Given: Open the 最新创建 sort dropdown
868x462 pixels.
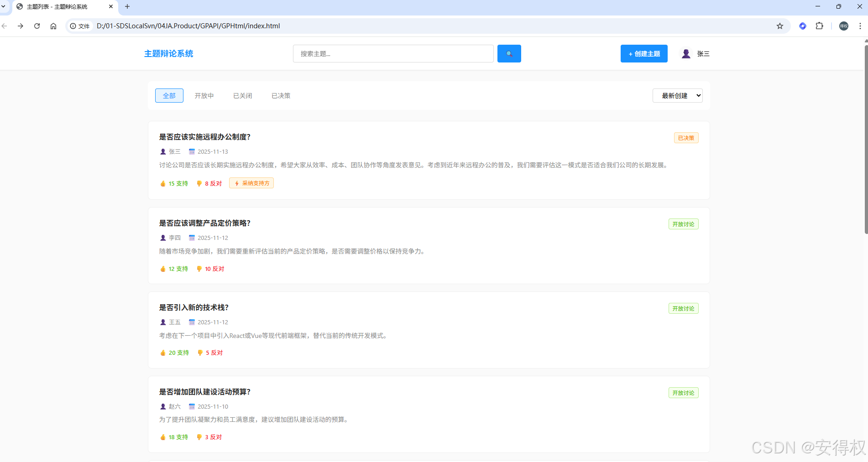Looking at the screenshot, I should point(678,95).
